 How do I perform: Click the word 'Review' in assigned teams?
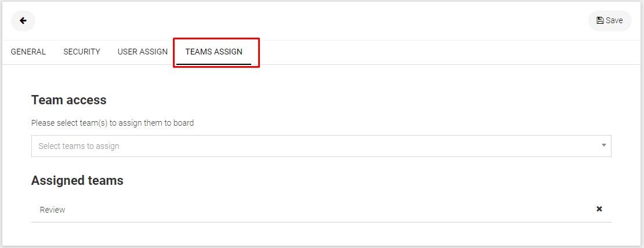(x=53, y=210)
